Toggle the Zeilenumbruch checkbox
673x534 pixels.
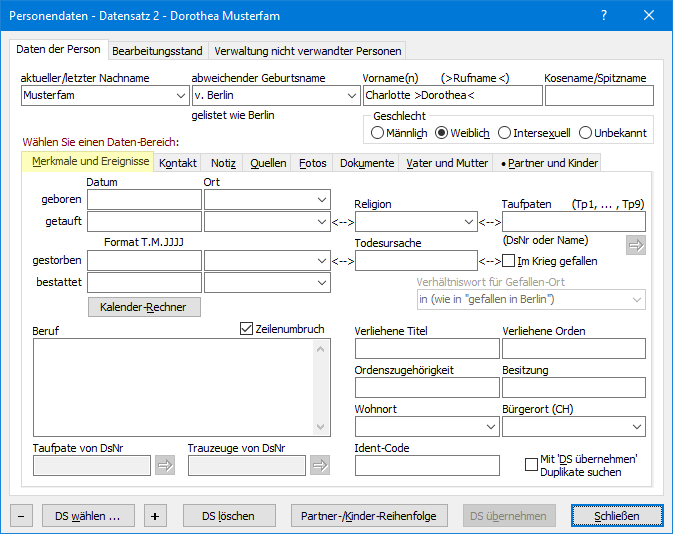pos(247,328)
